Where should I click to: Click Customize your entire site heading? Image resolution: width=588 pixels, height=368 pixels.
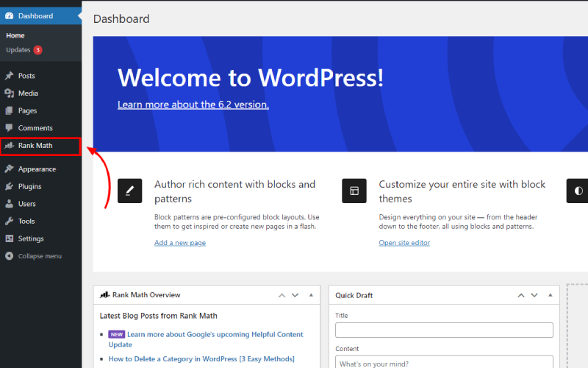tap(462, 191)
